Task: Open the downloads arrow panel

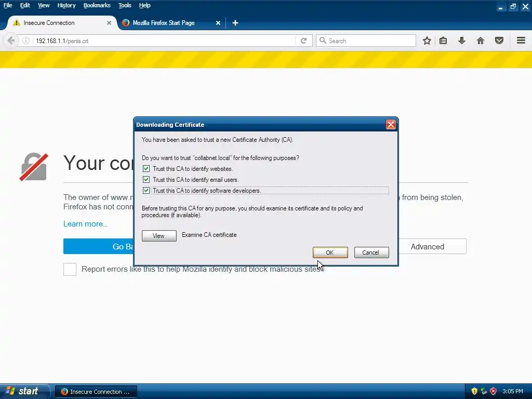Action: pyautogui.click(x=462, y=41)
